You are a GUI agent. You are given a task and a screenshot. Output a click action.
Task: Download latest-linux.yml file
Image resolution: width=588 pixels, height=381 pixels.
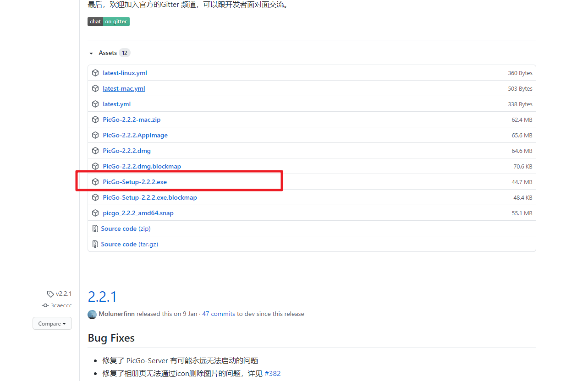click(125, 73)
